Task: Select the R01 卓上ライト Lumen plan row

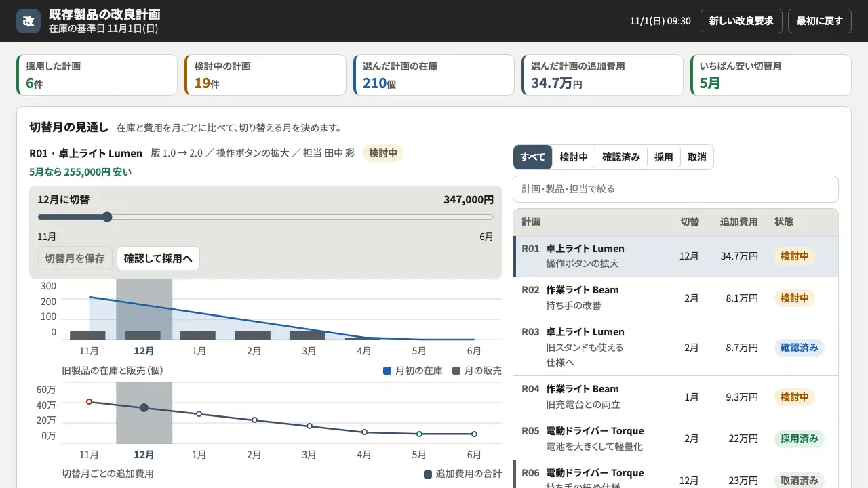Action: point(675,256)
